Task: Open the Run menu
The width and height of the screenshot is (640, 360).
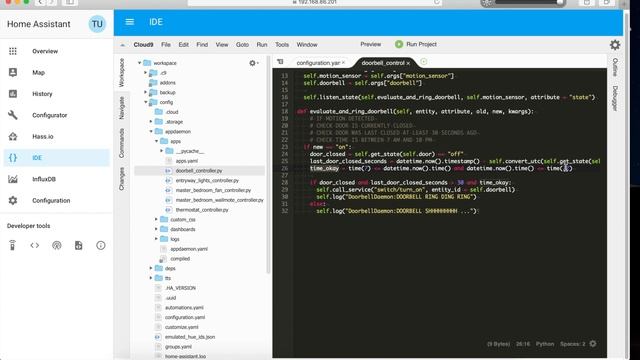Action: click(262, 44)
